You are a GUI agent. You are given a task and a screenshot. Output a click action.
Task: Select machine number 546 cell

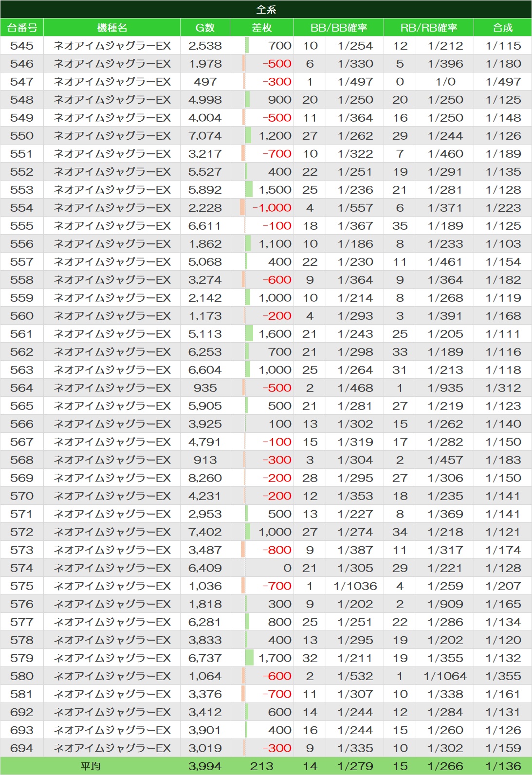point(22,64)
